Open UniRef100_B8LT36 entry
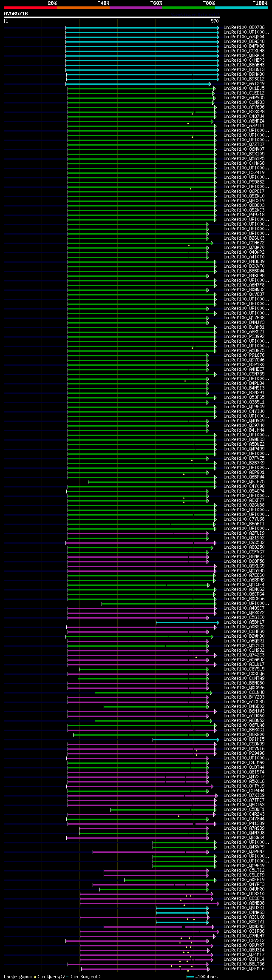 244,964
